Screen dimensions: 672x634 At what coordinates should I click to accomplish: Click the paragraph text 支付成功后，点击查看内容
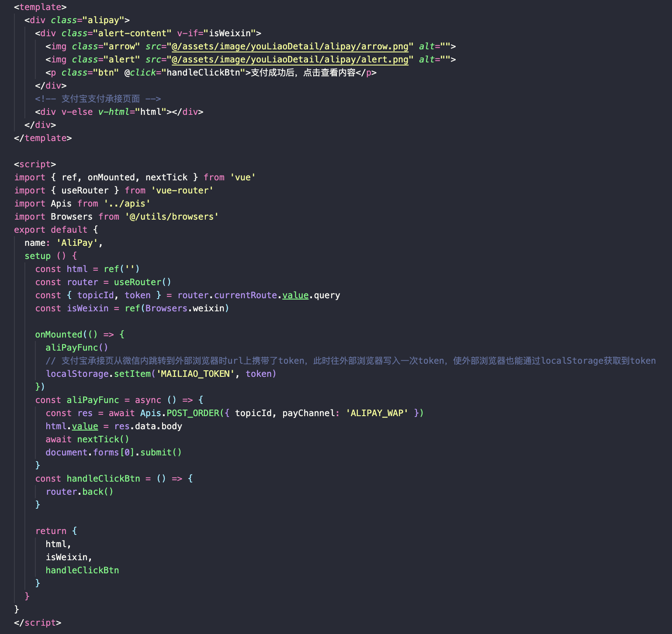coord(303,72)
